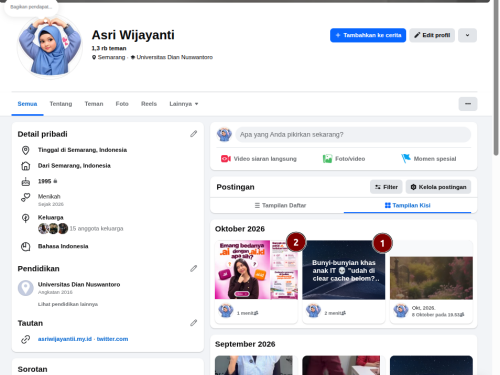The width and height of the screenshot is (500, 375).
Task: Open Lihat pendidikan lainnya link
Action: click(68, 304)
